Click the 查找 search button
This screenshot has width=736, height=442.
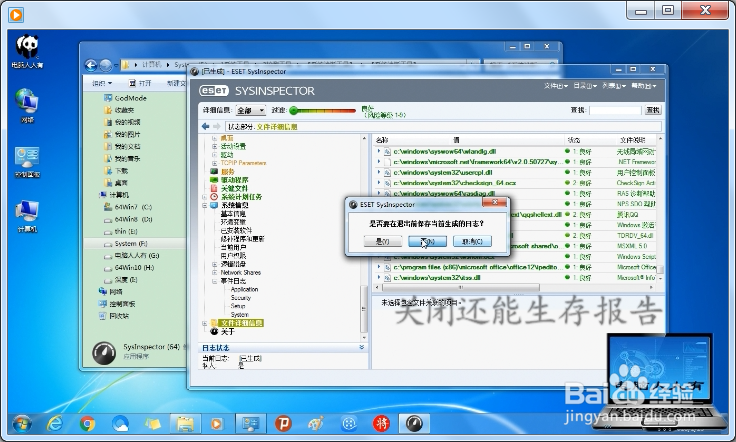pyautogui.click(x=652, y=110)
